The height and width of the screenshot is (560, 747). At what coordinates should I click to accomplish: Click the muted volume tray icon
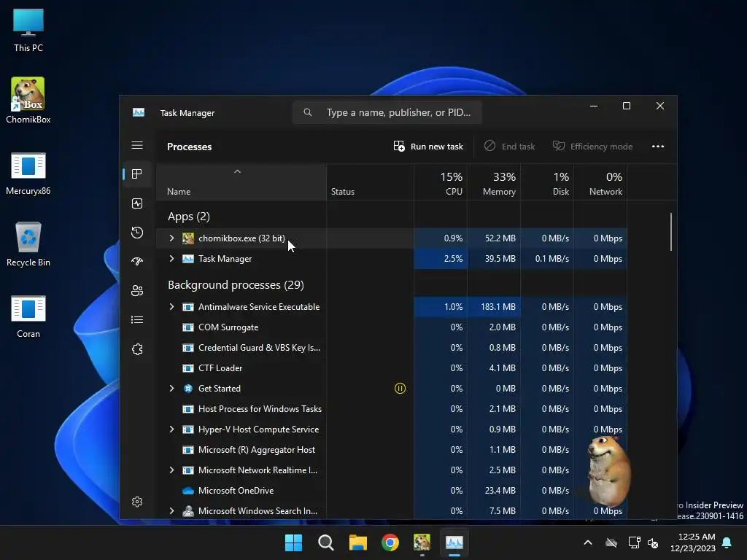pos(653,542)
